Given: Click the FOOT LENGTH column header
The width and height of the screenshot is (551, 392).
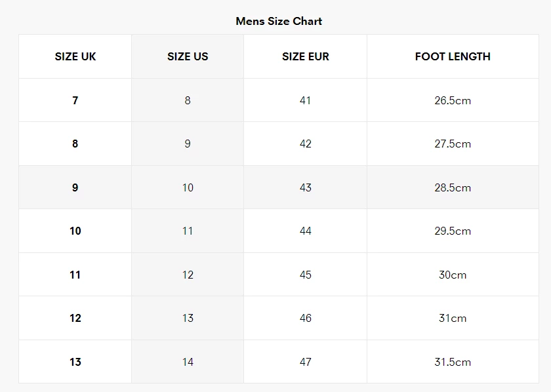Looking at the screenshot, I should [453, 56].
